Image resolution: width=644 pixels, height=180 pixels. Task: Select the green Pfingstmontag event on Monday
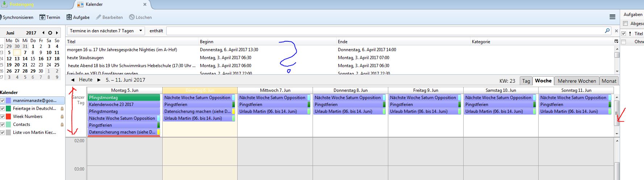coord(124,98)
